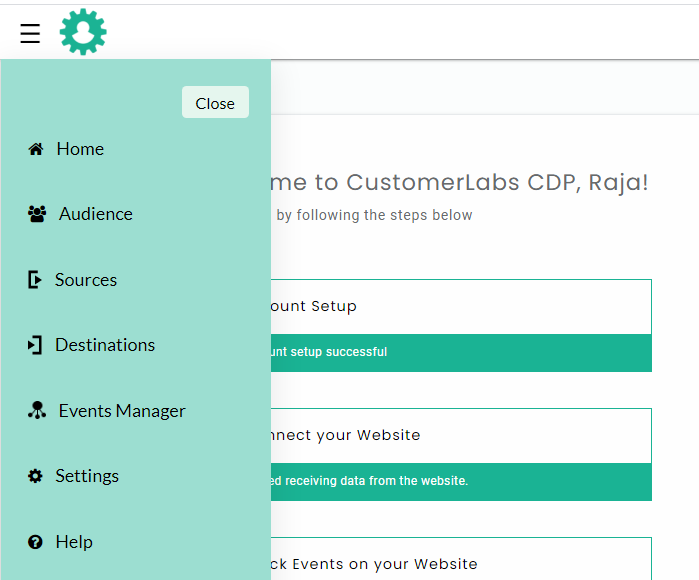Viewport: 699px width, 580px height.
Task: Open Help menu item
Action: click(74, 542)
